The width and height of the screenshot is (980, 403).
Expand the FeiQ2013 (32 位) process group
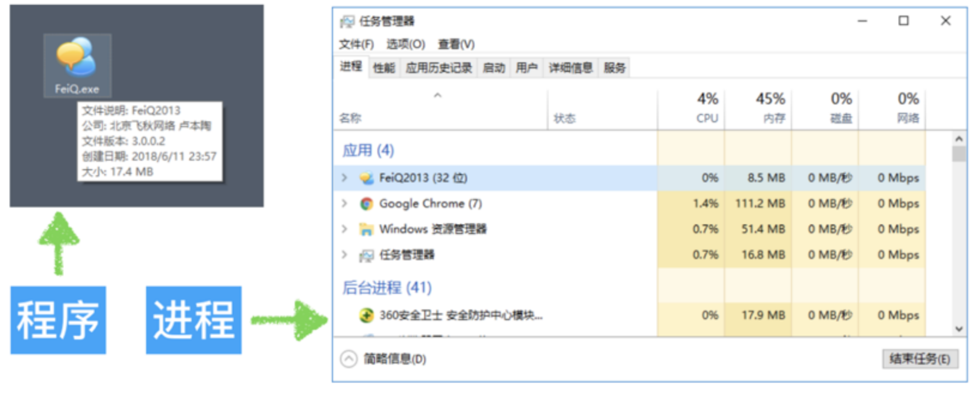click(344, 178)
